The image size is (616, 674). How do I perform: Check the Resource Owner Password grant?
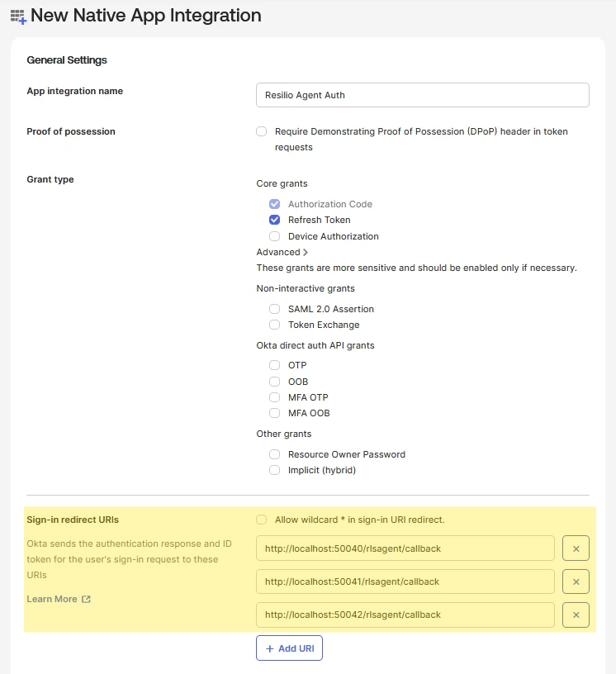click(274, 454)
